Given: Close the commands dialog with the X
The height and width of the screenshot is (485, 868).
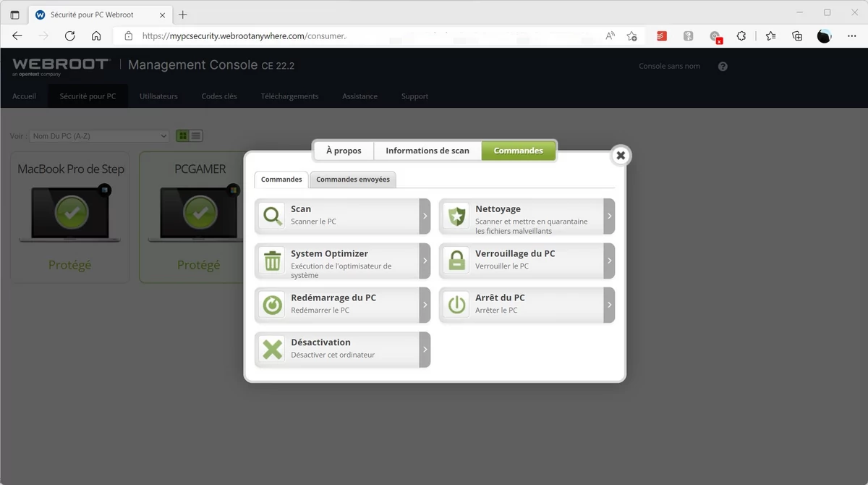Looking at the screenshot, I should [x=620, y=155].
